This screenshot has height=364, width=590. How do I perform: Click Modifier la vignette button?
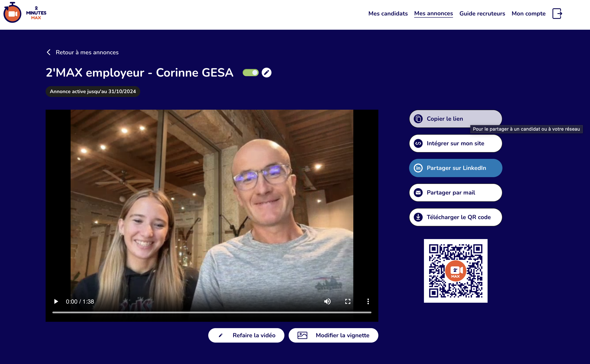tap(333, 335)
